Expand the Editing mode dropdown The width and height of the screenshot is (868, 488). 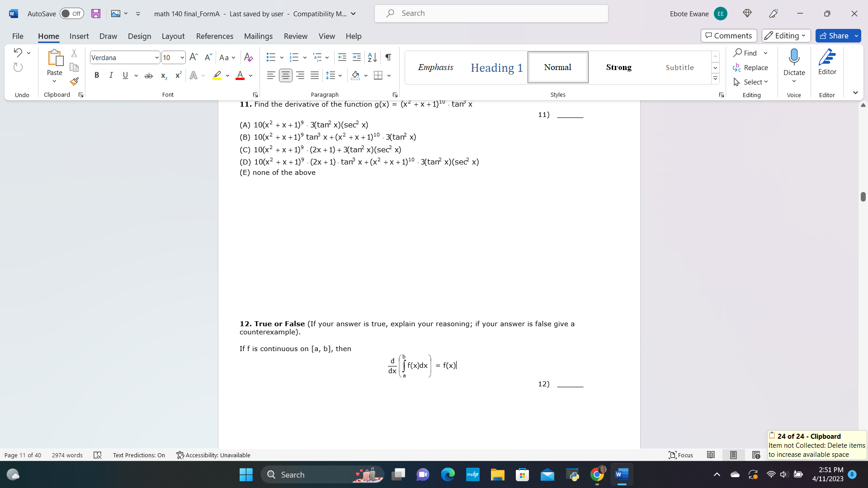786,36
